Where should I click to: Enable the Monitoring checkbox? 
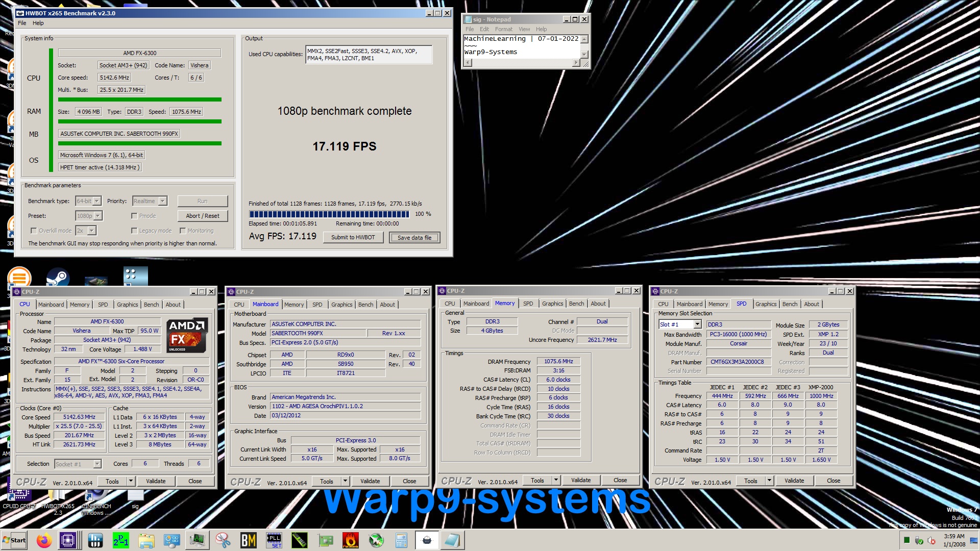click(x=183, y=231)
